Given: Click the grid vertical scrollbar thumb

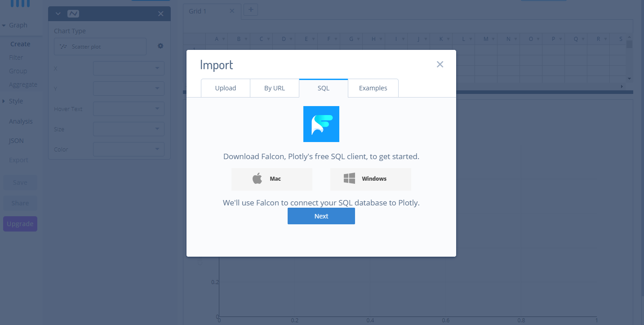Looking at the screenshot, I should [629, 44].
